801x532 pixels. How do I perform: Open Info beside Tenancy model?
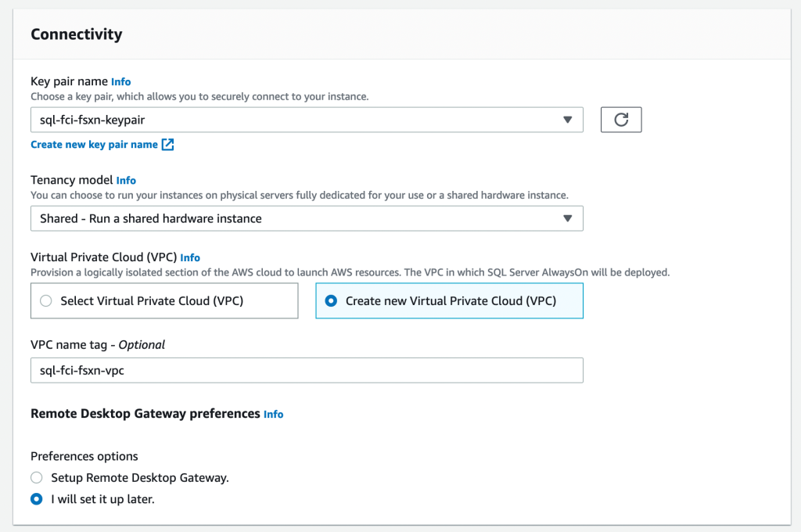click(x=126, y=180)
